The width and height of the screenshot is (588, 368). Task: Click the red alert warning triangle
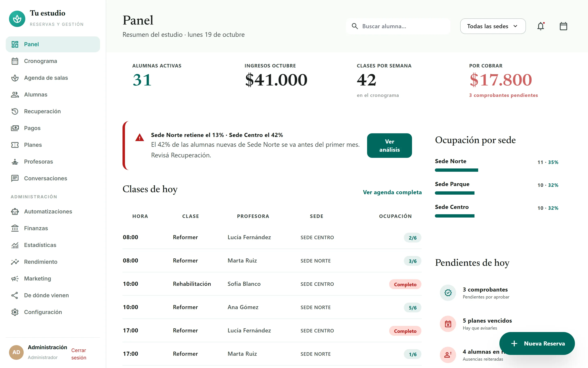[x=139, y=138]
